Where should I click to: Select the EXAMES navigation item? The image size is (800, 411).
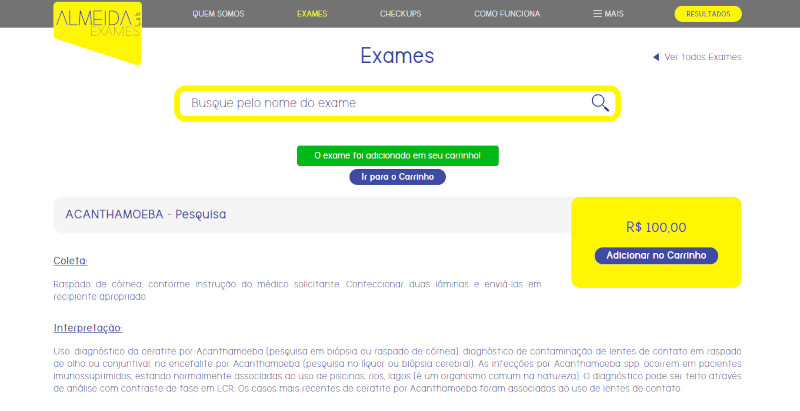(312, 14)
